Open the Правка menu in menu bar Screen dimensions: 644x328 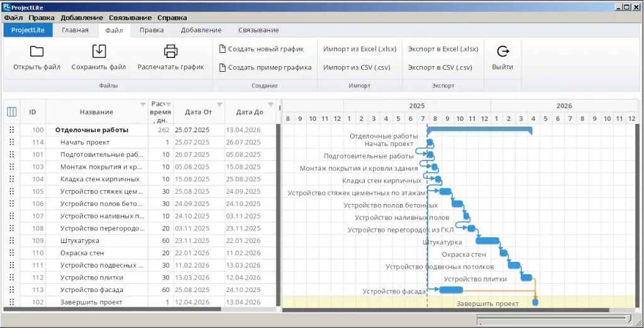coord(42,18)
